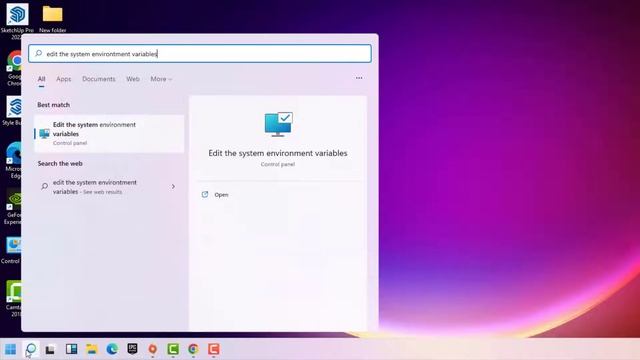The height and width of the screenshot is (360, 640).
Task: Click Open in the preview pane
Action: 221,195
